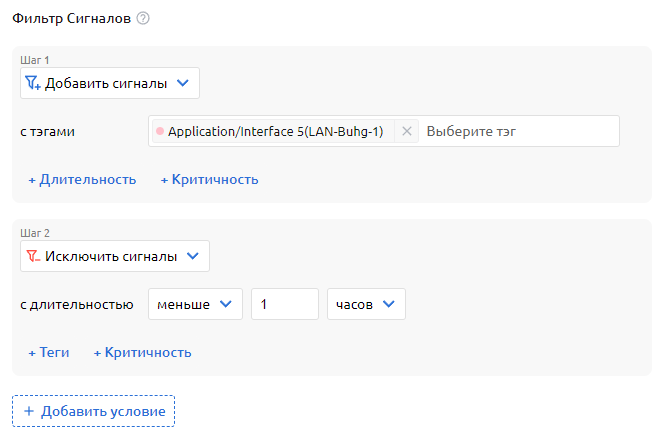
Task: Click the с тэгами label
Action: click(48, 131)
